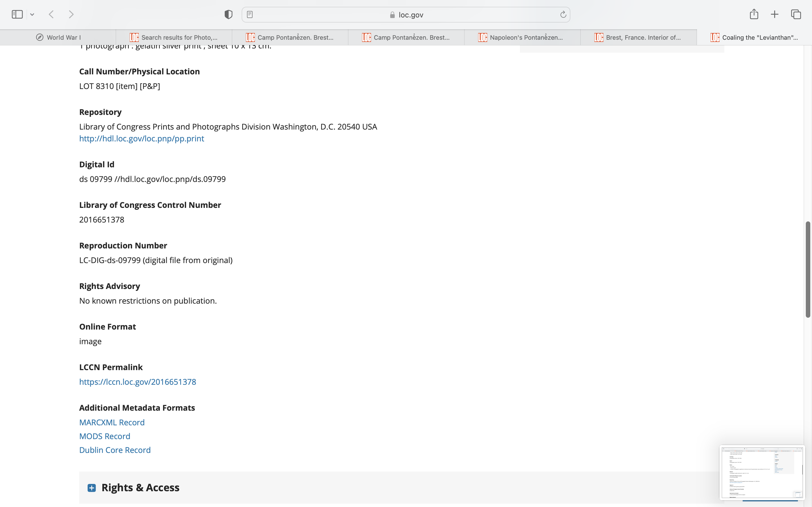Click the loc.gov address bar
The image size is (812, 507).
[406, 15]
